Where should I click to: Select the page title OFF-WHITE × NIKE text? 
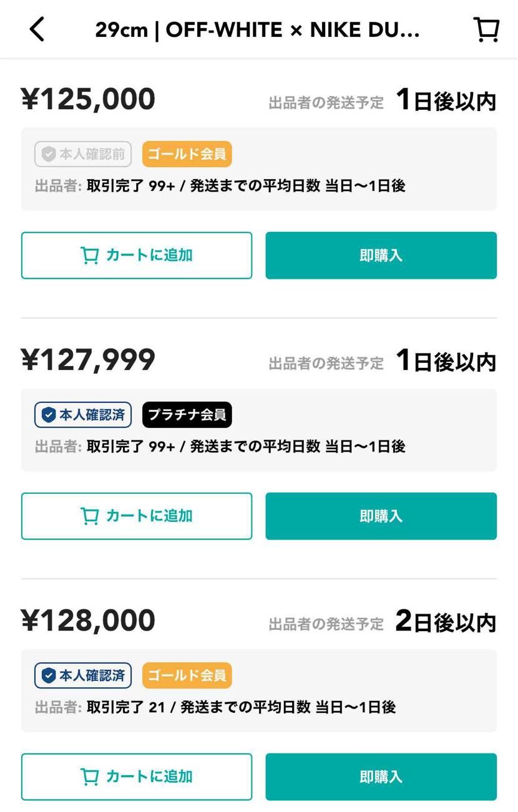[257, 29]
